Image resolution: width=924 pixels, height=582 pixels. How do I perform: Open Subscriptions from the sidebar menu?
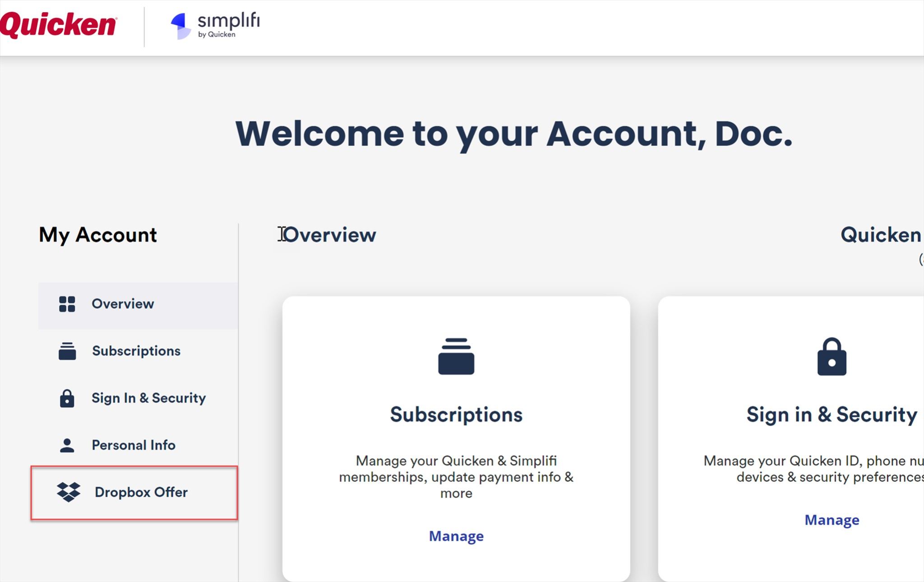tap(136, 351)
